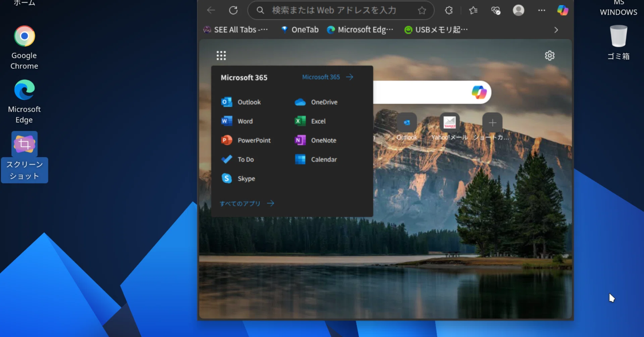Open PowerPoint app
The image size is (644, 337).
pyautogui.click(x=246, y=140)
